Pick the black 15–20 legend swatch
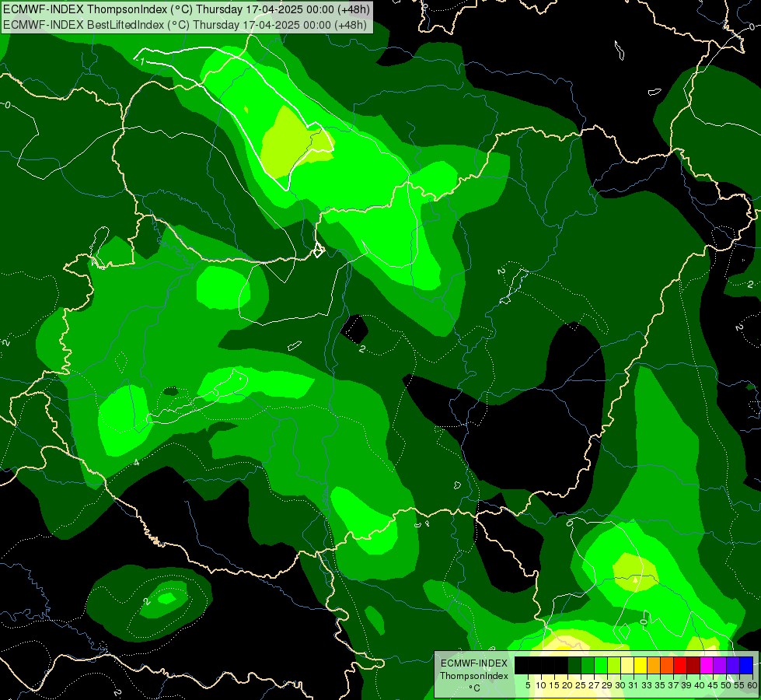 561,666
